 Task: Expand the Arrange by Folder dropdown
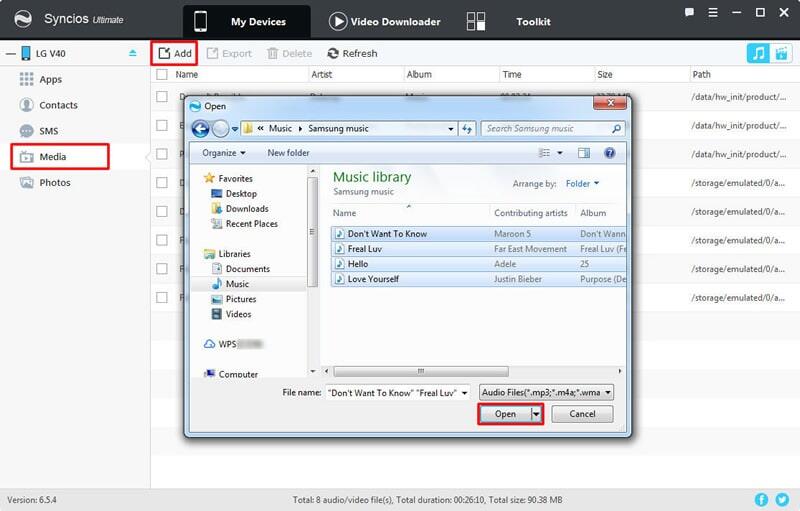pyautogui.click(x=582, y=184)
